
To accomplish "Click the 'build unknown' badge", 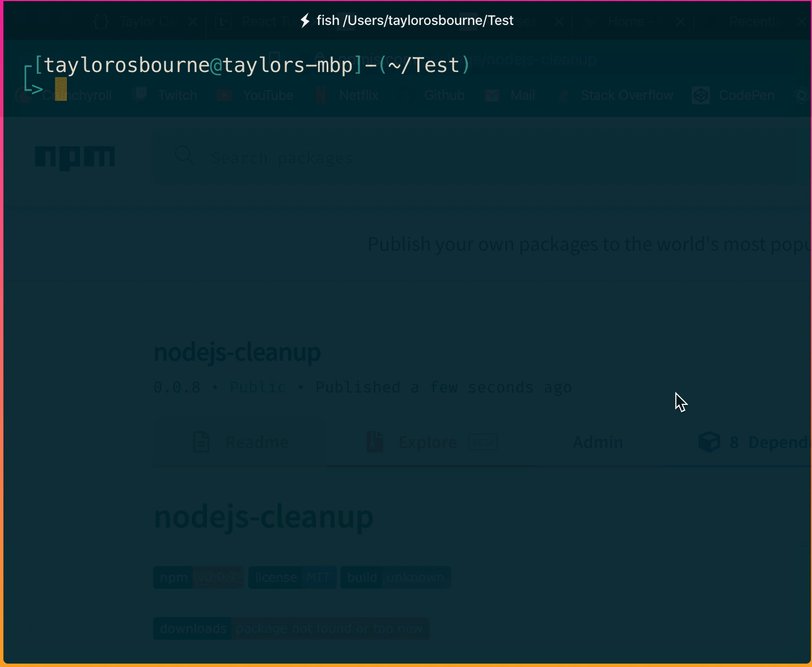I will [396, 578].
